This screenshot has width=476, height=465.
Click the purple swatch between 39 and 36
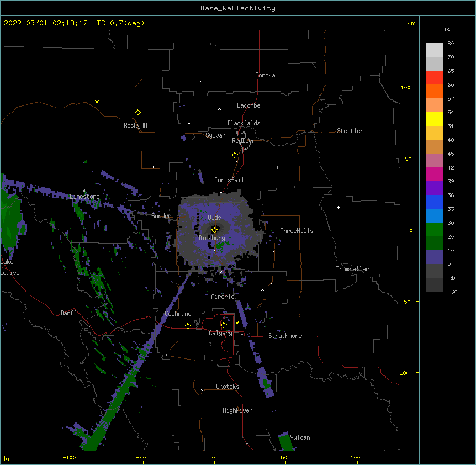[x=434, y=188]
